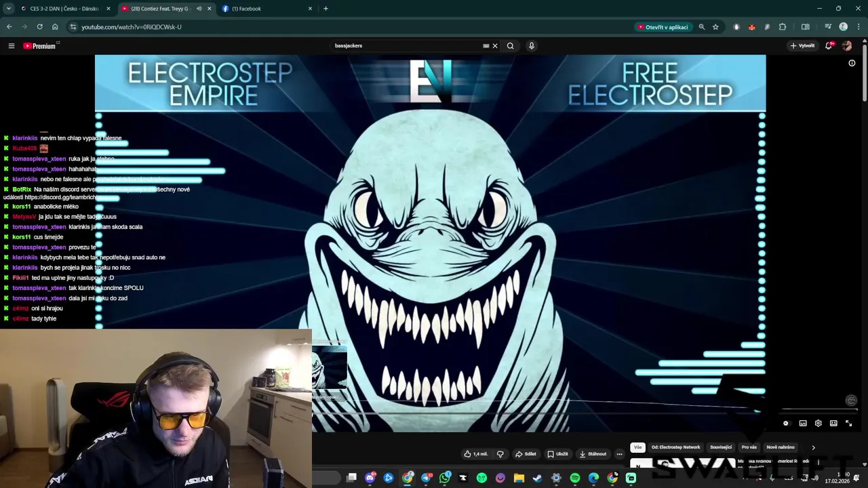The width and height of the screenshot is (868, 488).
Task: Select the Od: Electrostep Network chip
Action: click(676, 447)
